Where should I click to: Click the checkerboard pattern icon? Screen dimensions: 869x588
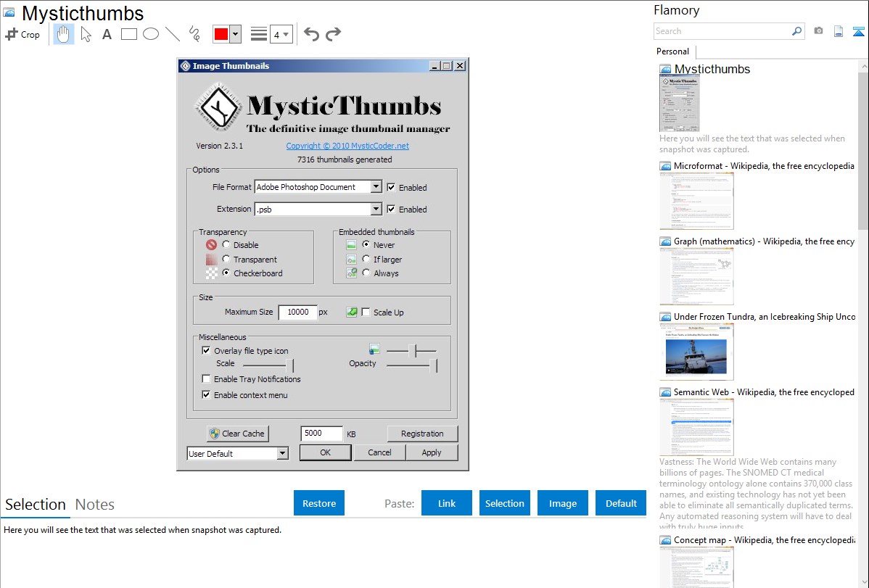pos(211,273)
